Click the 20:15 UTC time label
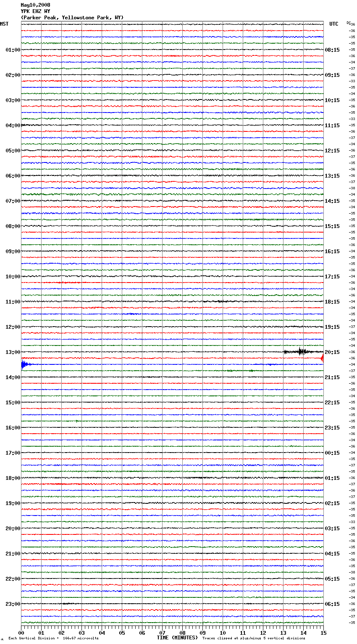The width and height of the screenshot is (357, 644). click(332, 352)
